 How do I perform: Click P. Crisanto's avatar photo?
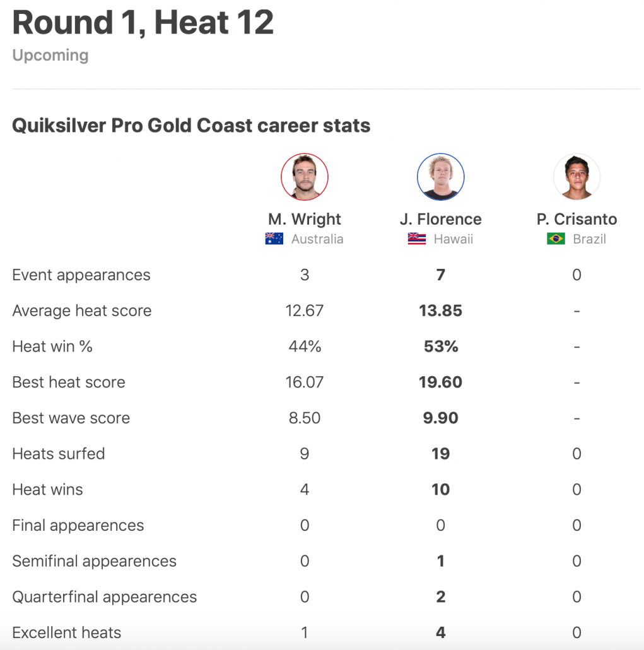[577, 177]
